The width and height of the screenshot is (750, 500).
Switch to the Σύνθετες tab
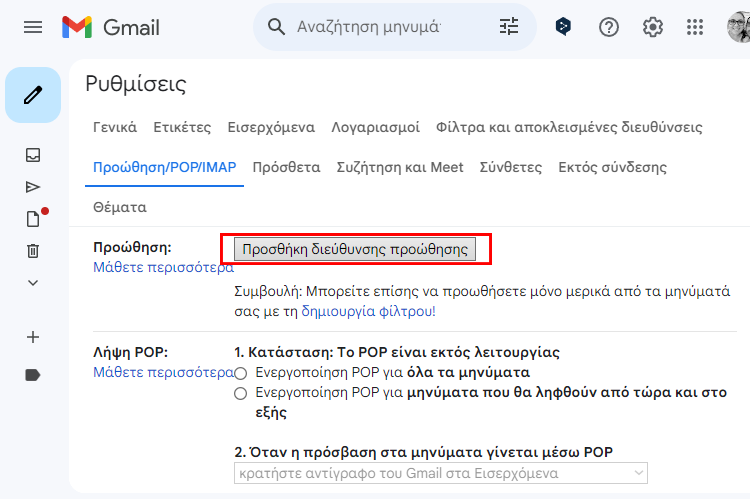(511, 167)
